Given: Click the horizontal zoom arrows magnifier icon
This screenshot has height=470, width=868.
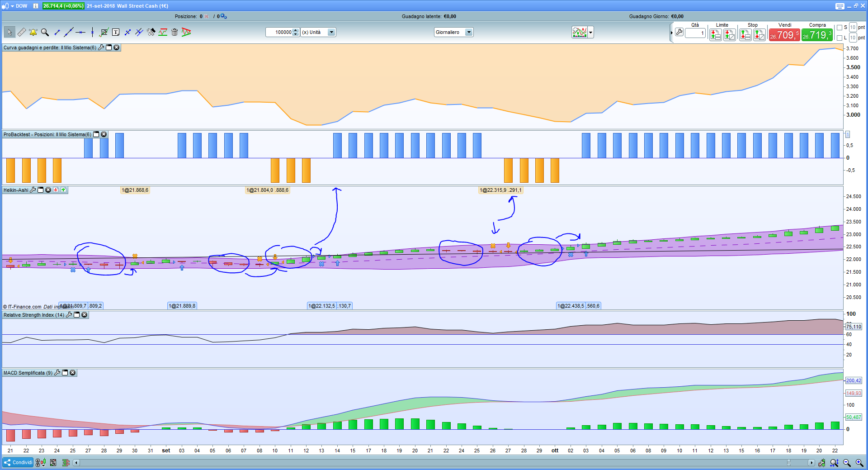Looking at the screenshot, I should [x=834, y=463].
